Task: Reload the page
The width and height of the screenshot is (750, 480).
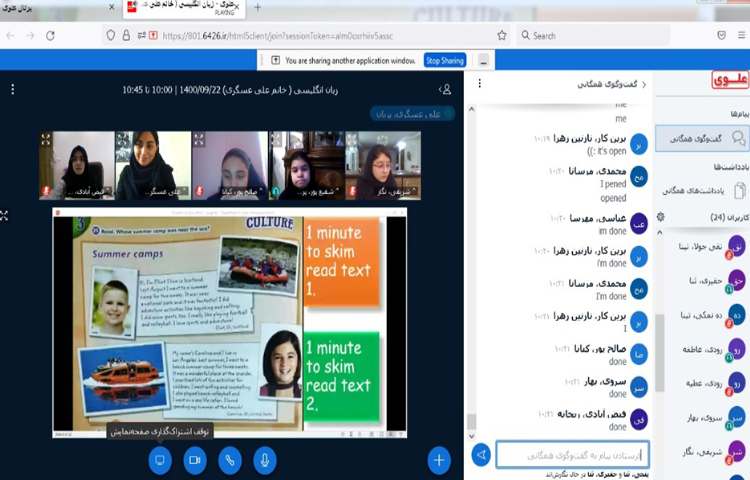Action: click(x=50, y=35)
